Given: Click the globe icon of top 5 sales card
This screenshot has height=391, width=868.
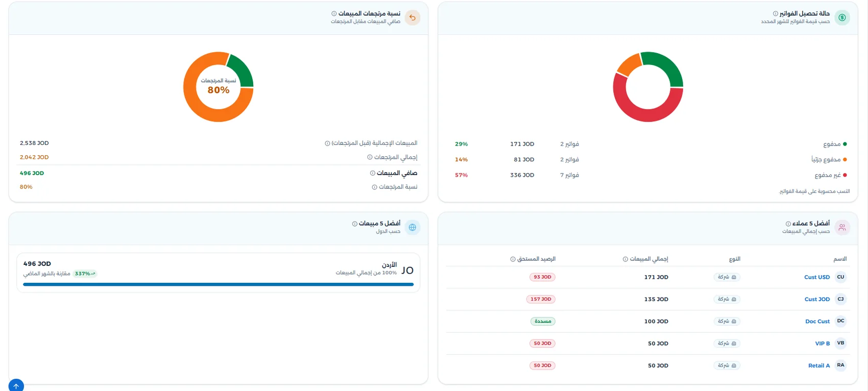Looking at the screenshot, I should [413, 228].
